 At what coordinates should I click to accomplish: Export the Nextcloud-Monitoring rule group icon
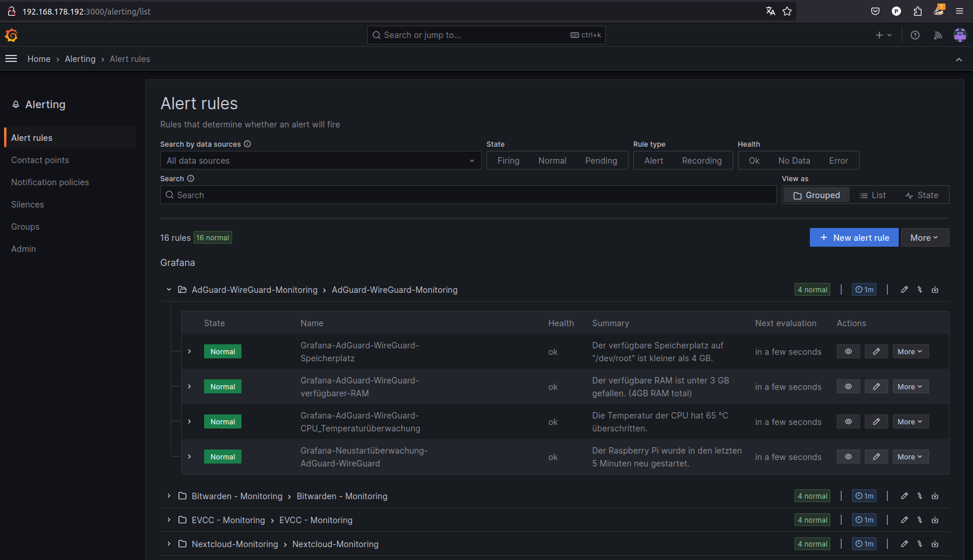click(x=935, y=544)
